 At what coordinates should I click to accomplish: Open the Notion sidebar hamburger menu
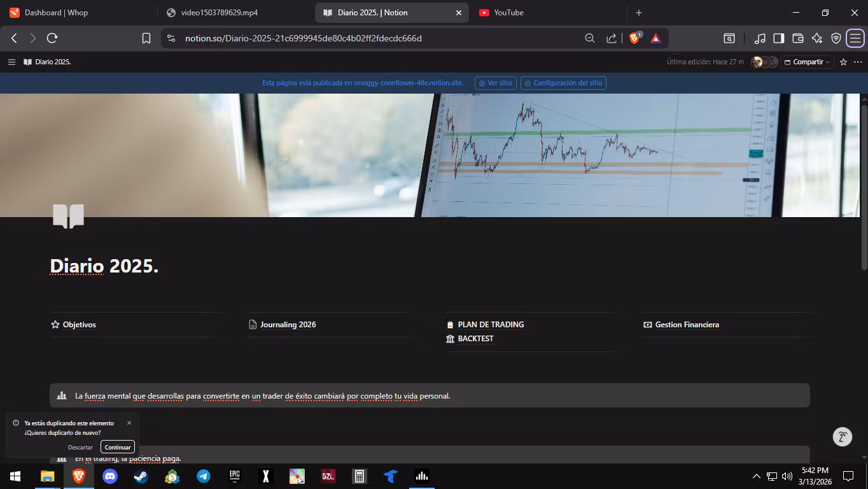tap(11, 62)
